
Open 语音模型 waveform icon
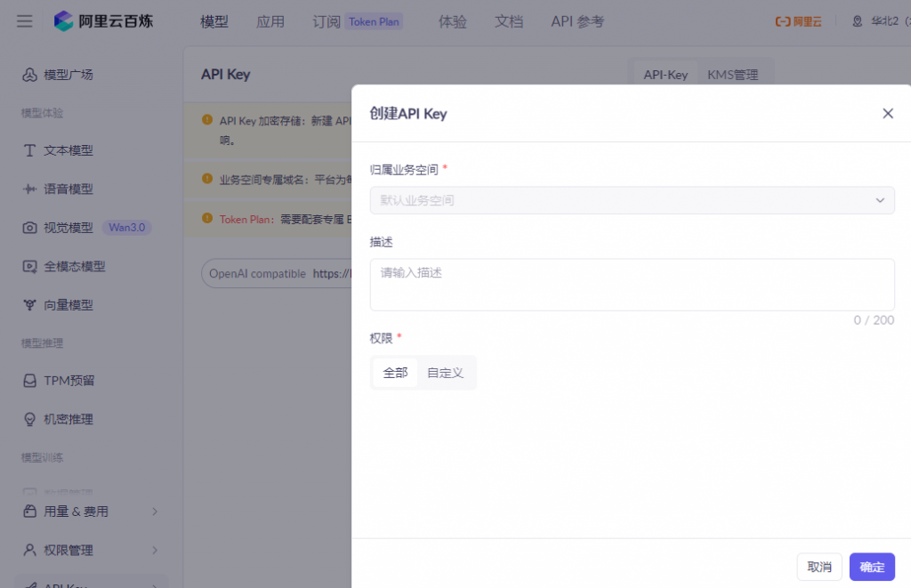[x=29, y=189]
